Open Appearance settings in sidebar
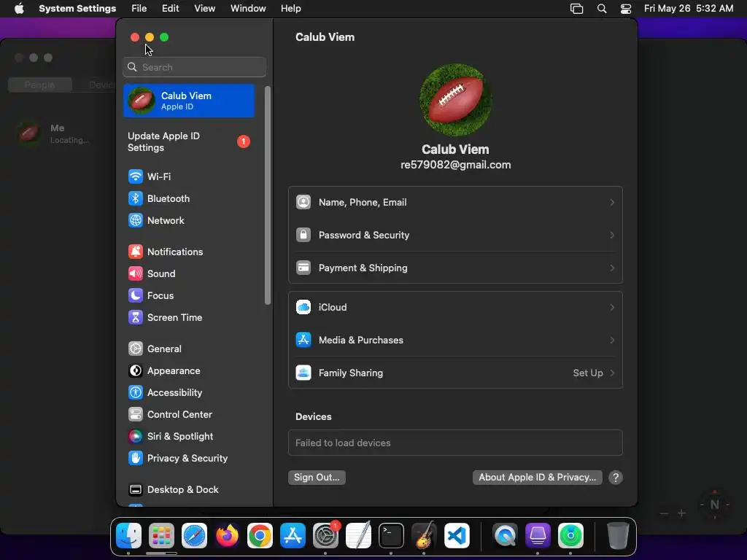Image resolution: width=747 pixels, height=560 pixels. point(189,371)
